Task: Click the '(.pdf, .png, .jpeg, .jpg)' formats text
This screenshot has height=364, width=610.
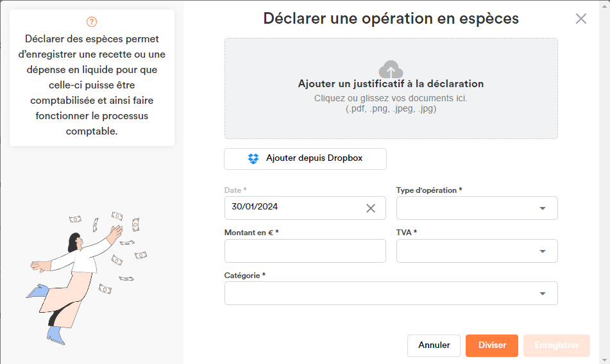Action: tap(391, 109)
